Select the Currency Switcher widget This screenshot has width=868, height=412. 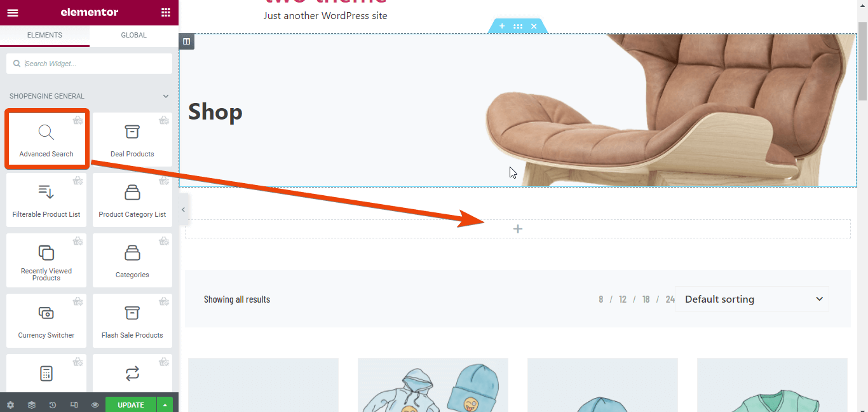point(46,320)
